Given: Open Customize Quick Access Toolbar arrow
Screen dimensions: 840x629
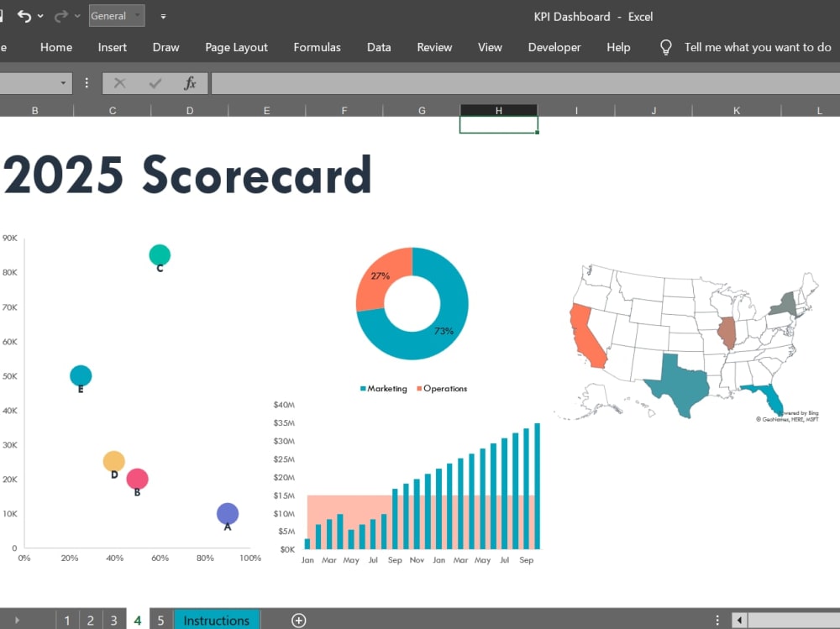Looking at the screenshot, I should pos(164,17).
